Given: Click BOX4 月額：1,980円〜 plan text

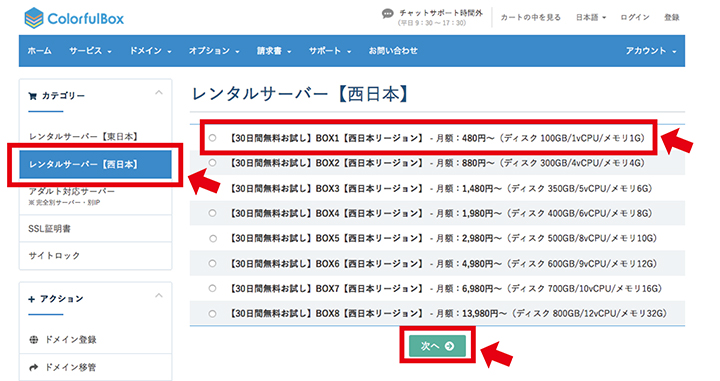Looking at the screenshot, I should 441,213.
